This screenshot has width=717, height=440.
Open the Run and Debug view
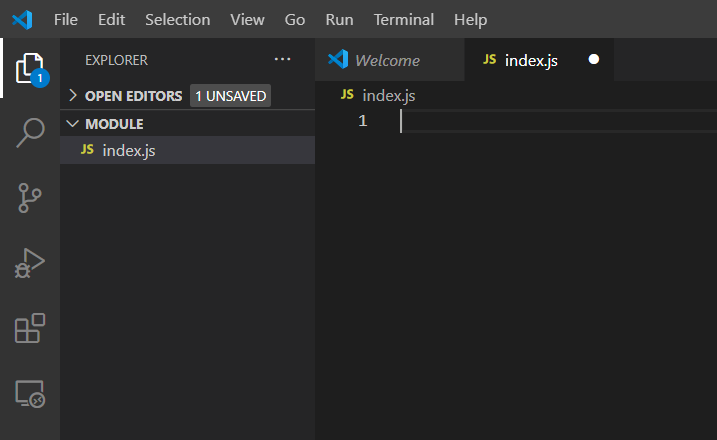pos(30,263)
